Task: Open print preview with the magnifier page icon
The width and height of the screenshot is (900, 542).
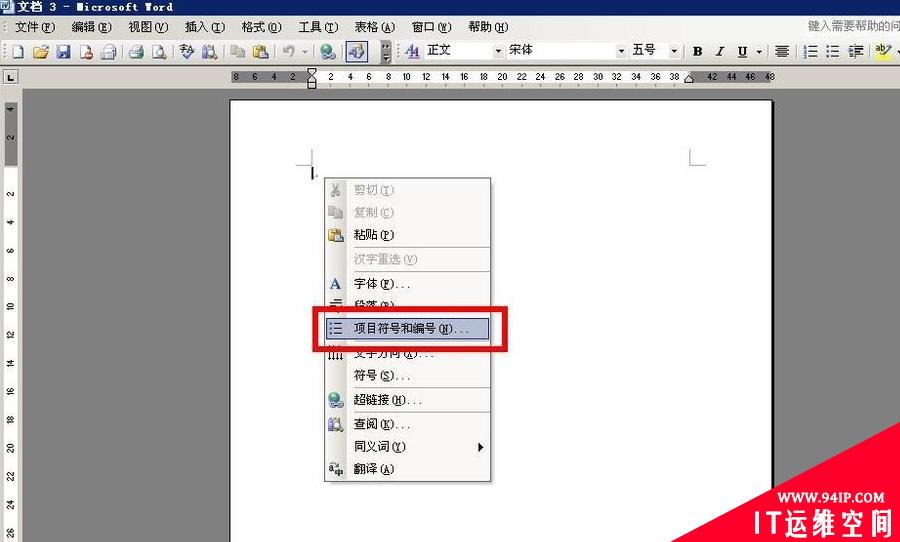Action: click(x=159, y=52)
